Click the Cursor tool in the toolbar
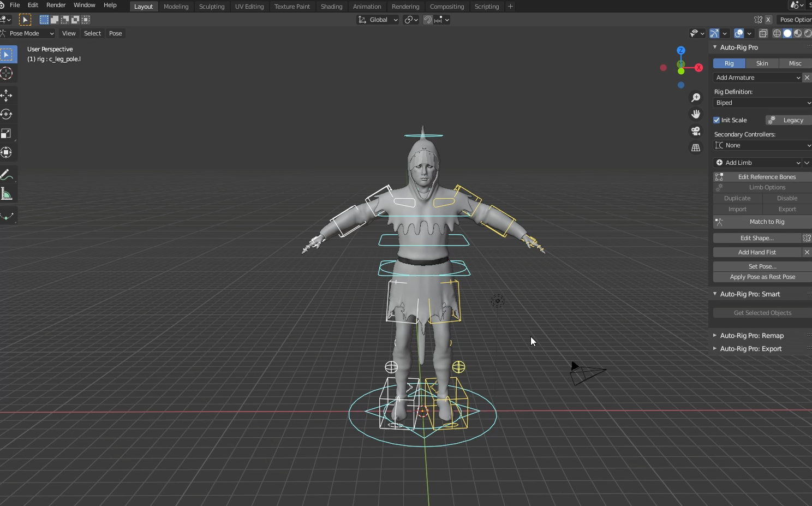This screenshot has height=506, width=812. 7,73
